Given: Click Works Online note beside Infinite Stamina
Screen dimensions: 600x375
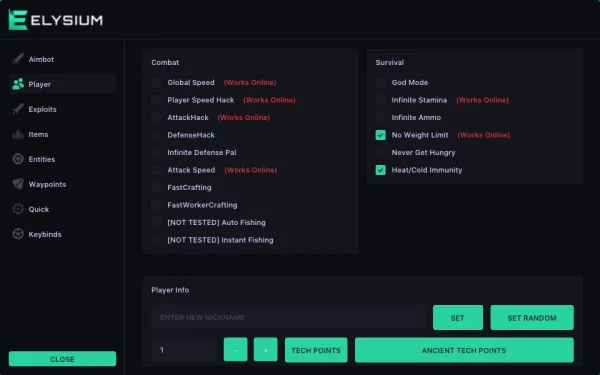Looking at the screenshot, I should coord(483,100).
